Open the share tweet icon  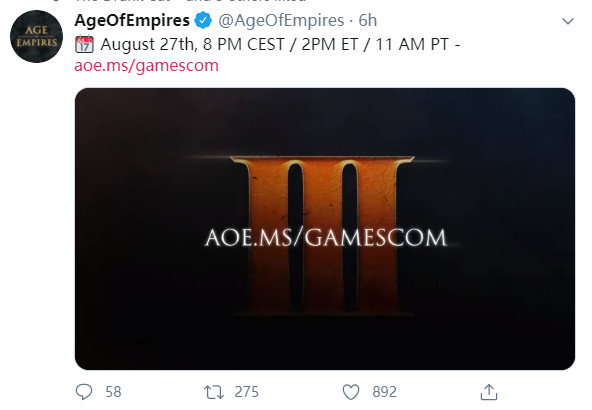click(x=489, y=392)
